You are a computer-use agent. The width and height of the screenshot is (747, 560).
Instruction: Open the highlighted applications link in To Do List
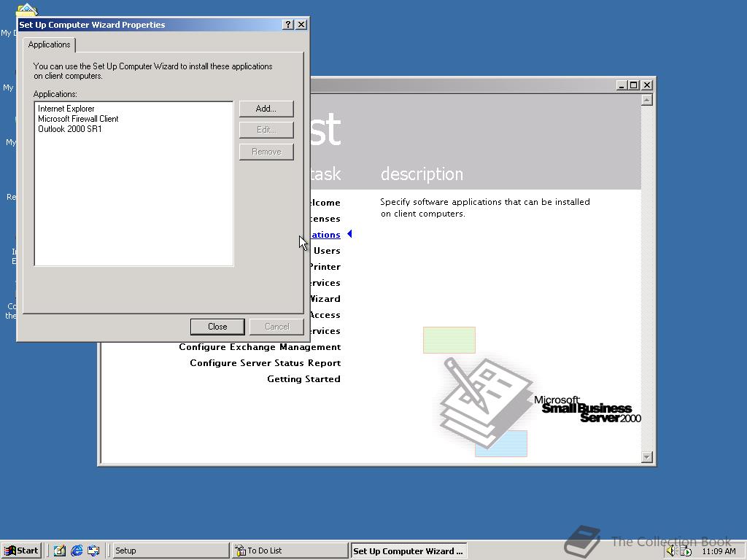(x=326, y=235)
